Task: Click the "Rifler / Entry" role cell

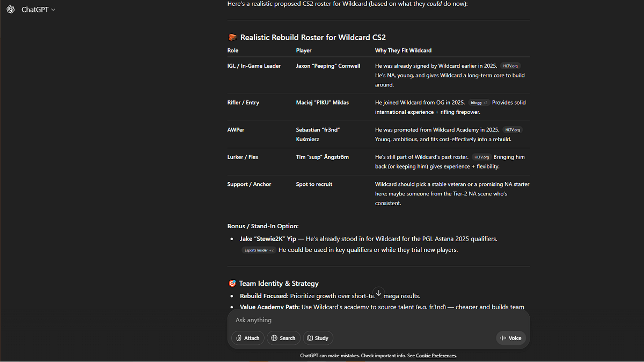Action: [243, 103]
